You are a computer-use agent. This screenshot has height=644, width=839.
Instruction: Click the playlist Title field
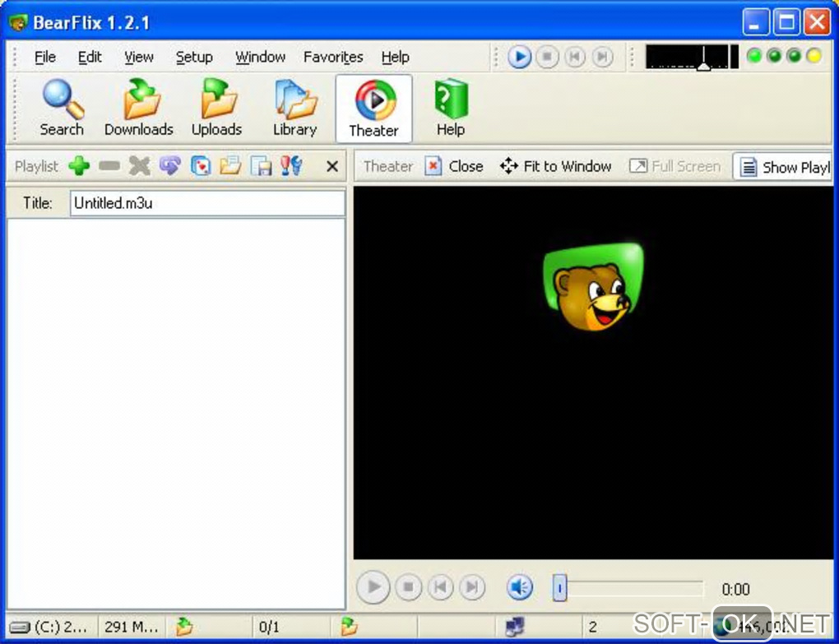pos(207,203)
